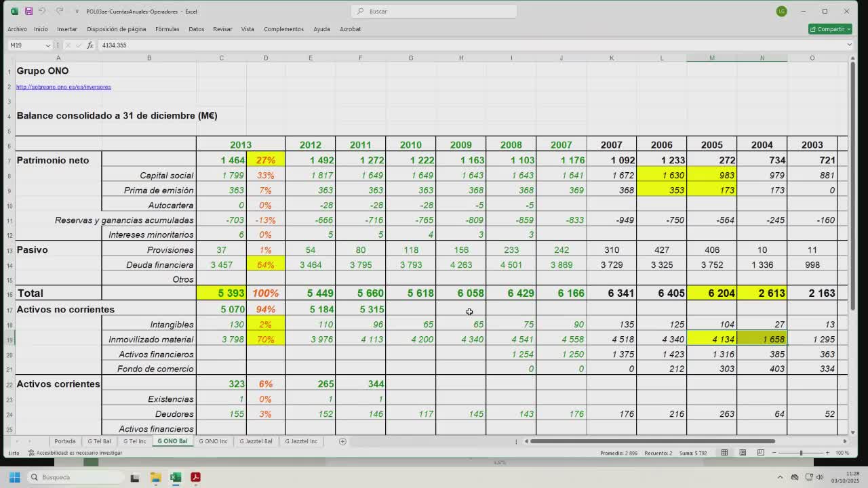Open the Archivo menu

point(17,29)
